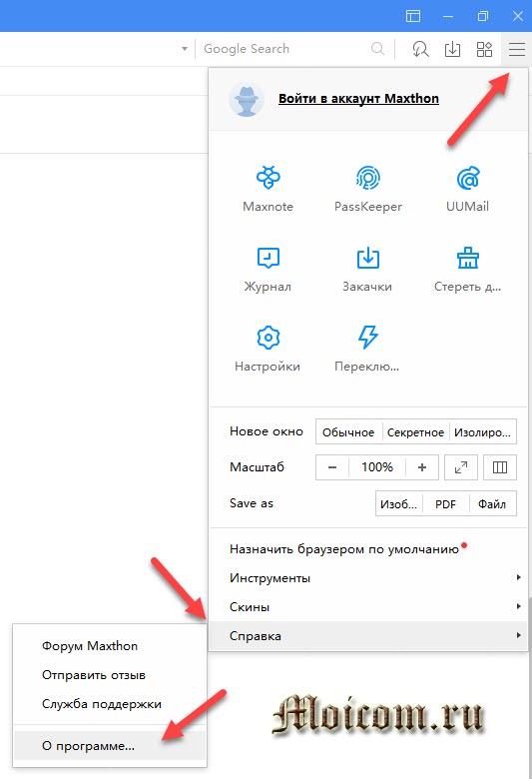Image resolution: width=532 pixels, height=779 pixels.
Task: Toggle full screen mode button
Action: point(461,467)
